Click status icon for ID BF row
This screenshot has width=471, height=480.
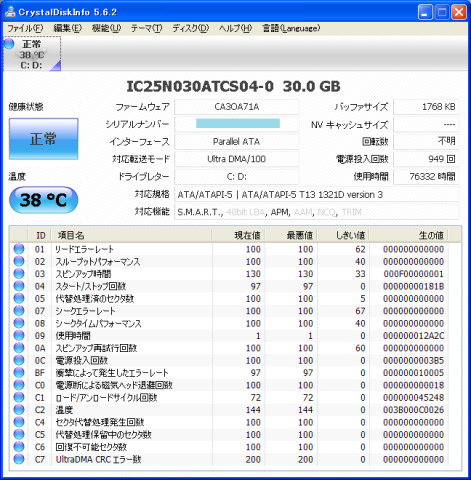[19, 373]
